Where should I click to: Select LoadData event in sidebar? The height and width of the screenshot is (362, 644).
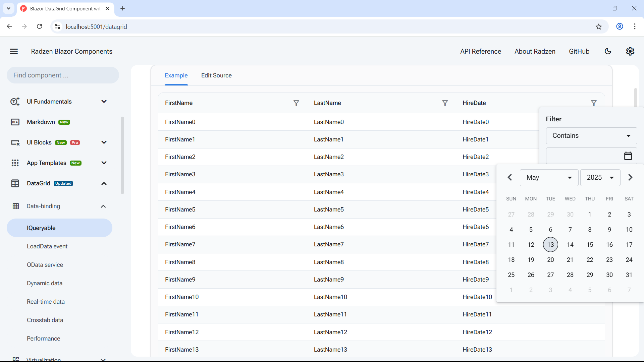47,246
